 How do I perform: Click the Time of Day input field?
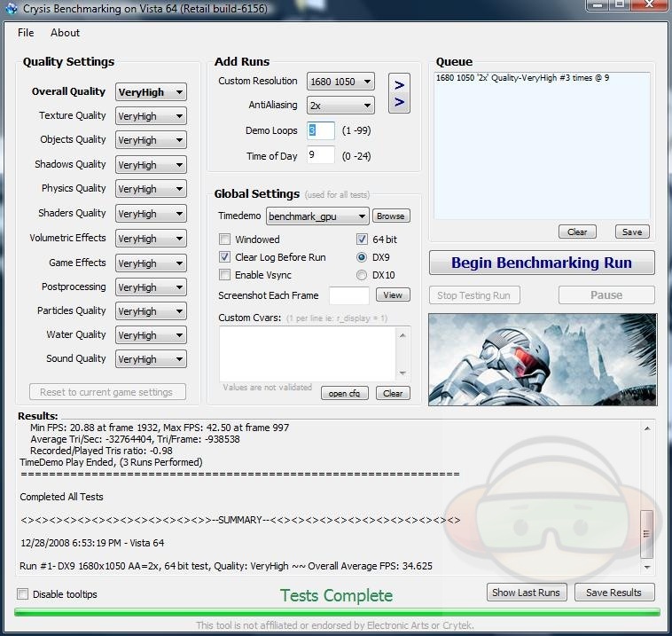pyautogui.click(x=320, y=155)
